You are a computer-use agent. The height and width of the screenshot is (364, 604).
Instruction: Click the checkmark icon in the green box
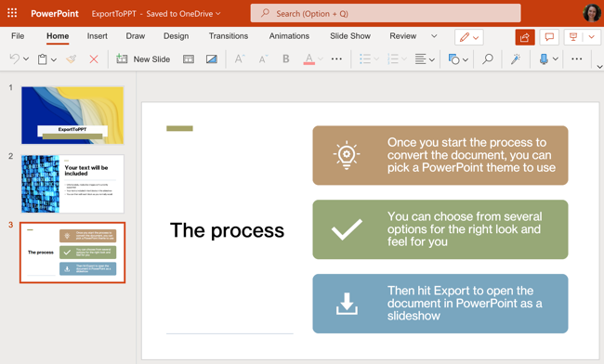pyautogui.click(x=347, y=229)
